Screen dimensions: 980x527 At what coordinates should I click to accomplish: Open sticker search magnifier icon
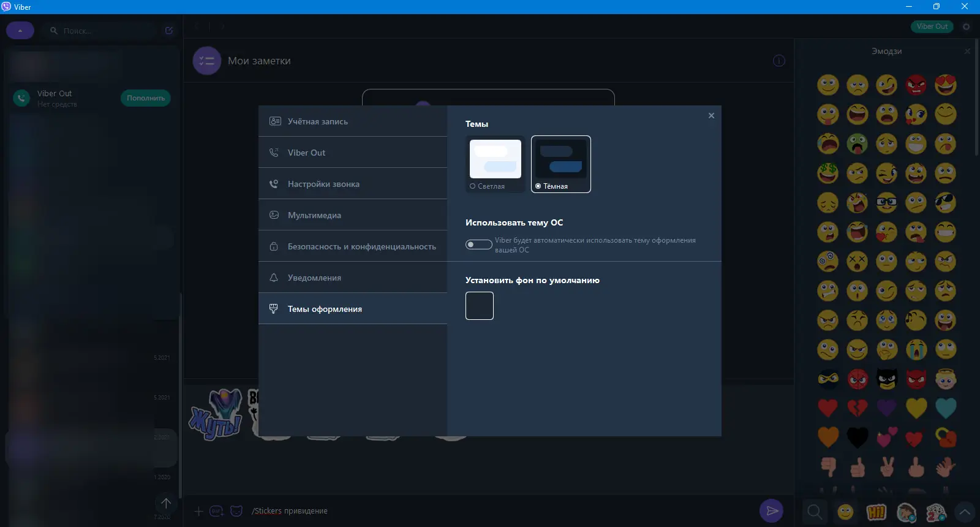[815, 511]
